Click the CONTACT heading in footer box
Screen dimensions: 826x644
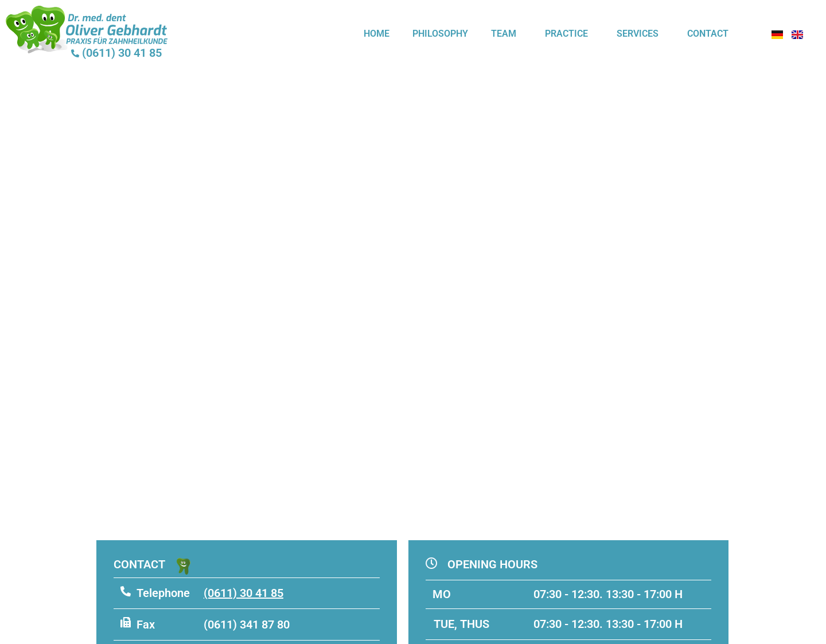pos(139,564)
